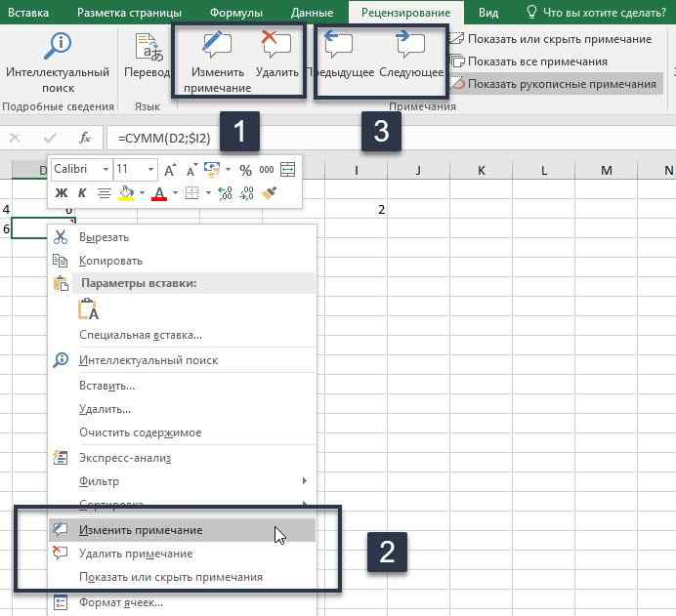Click the fx insert function icon
The height and width of the screenshot is (616, 676).
(85, 138)
